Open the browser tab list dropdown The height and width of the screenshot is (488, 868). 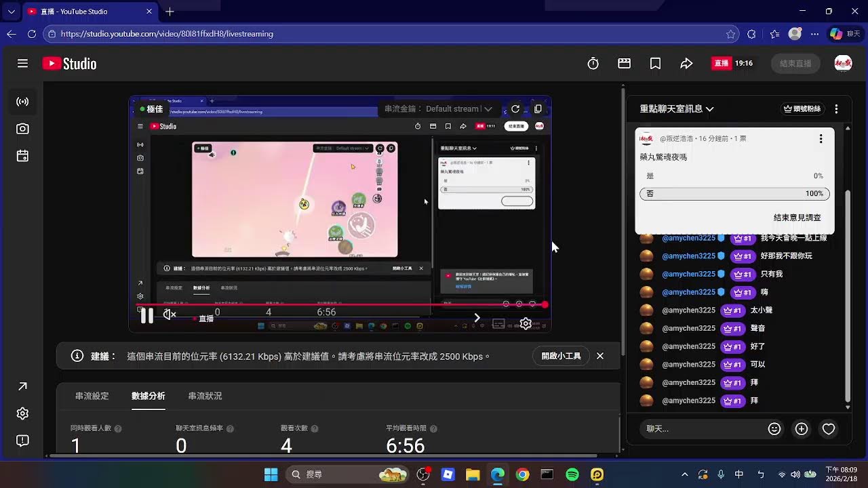click(x=11, y=12)
